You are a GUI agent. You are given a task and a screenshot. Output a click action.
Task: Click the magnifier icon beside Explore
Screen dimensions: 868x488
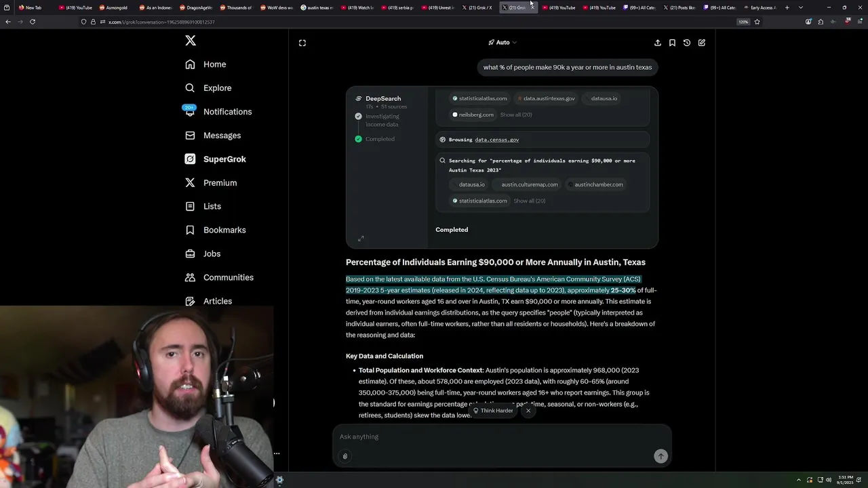tap(190, 88)
